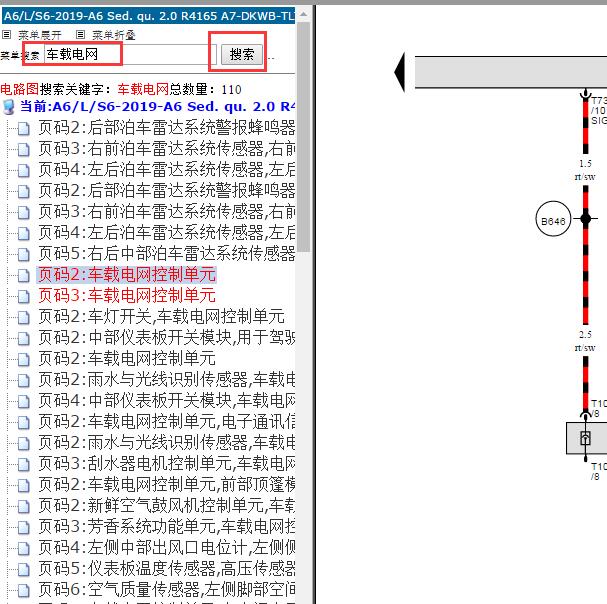607x604 pixels.
Task: Open current model node 当前:A6/L/S6-2019-A6 Sed. qu.
Action: 157,106
